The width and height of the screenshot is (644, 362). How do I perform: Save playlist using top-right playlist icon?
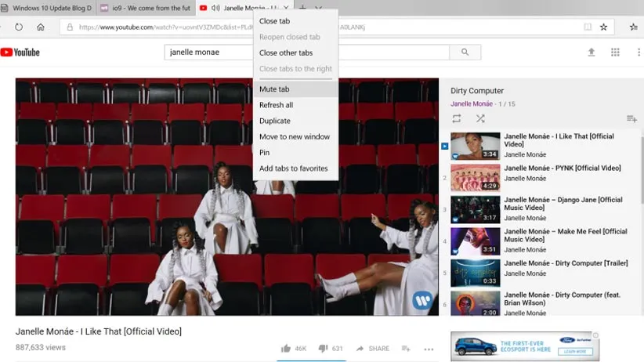[631, 119]
